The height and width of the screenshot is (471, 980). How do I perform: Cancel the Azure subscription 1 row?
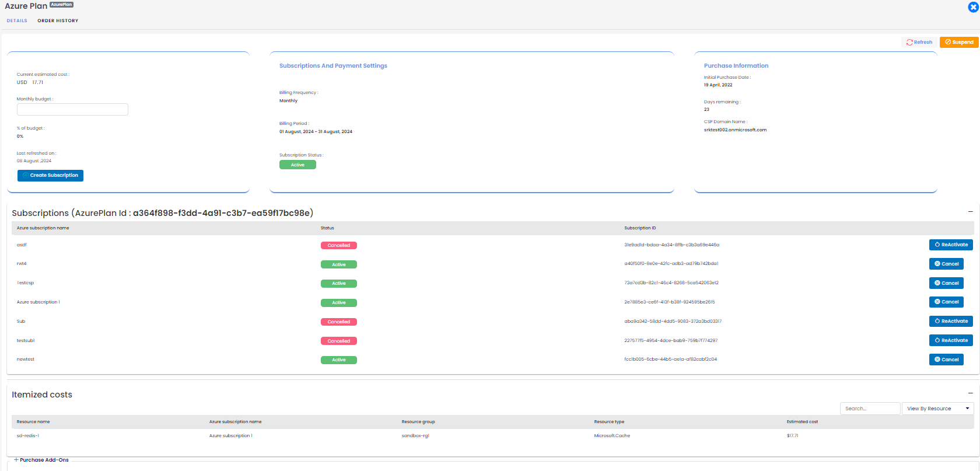click(946, 302)
